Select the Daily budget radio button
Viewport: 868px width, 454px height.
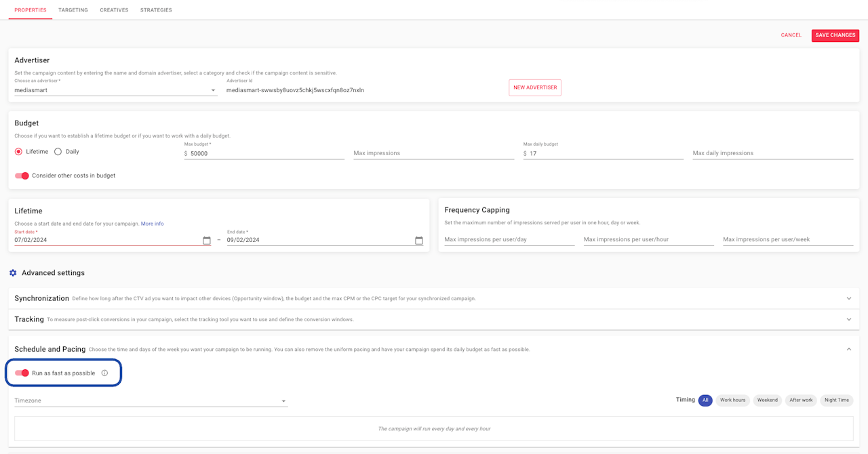click(x=58, y=152)
